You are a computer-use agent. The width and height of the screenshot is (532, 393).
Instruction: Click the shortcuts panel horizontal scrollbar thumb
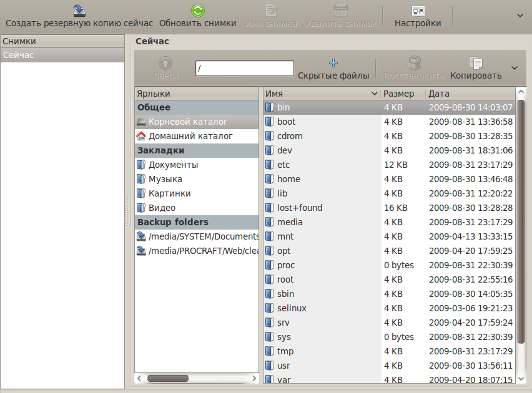[168, 378]
